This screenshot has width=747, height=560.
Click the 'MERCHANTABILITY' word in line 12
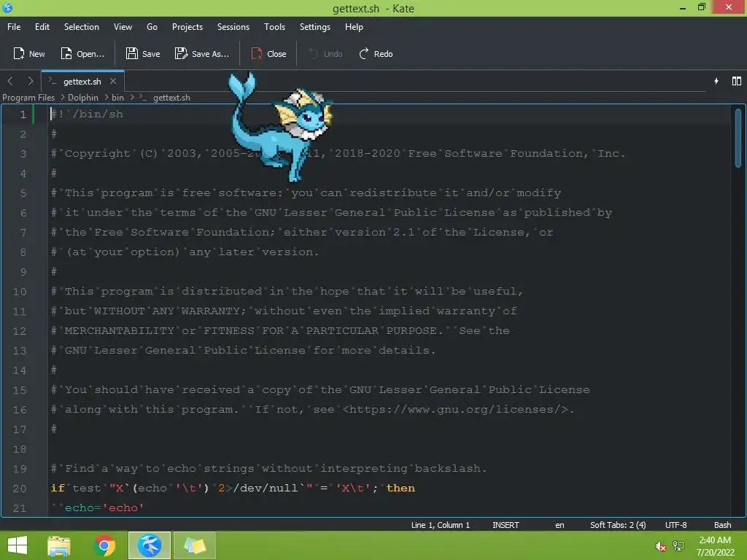pos(119,330)
